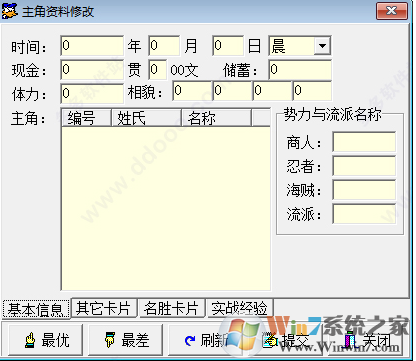Focus the 体力 stamina field
The image size is (416, 361).
(92, 93)
